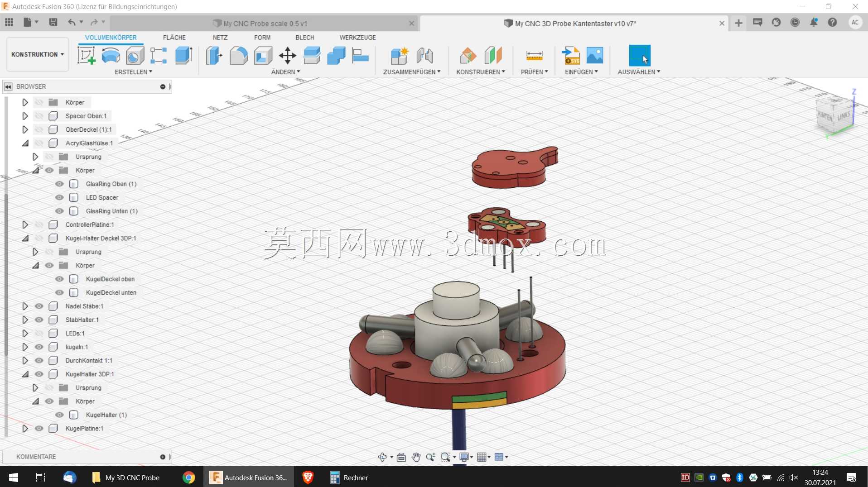Image resolution: width=868 pixels, height=487 pixels.
Task: Click the Align tool icon
Action: [361, 55]
